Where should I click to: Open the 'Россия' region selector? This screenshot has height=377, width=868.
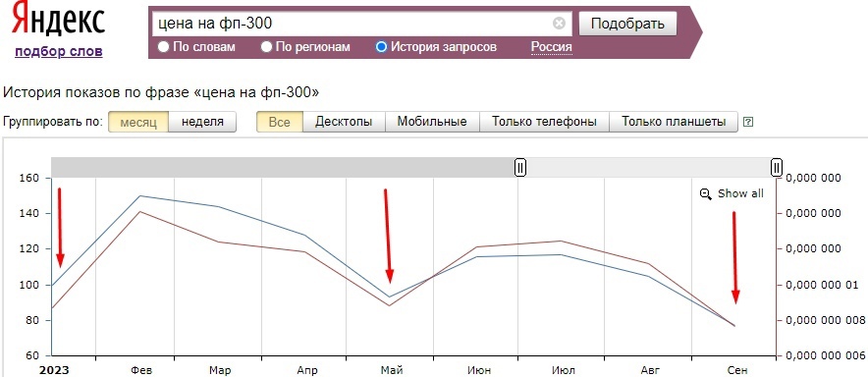tap(552, 47)
